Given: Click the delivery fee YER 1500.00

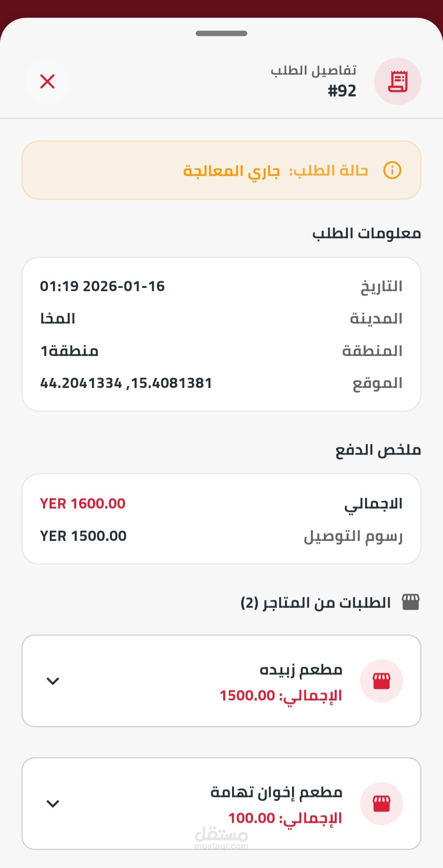Looking at the screenshot, I should [83, 536].
